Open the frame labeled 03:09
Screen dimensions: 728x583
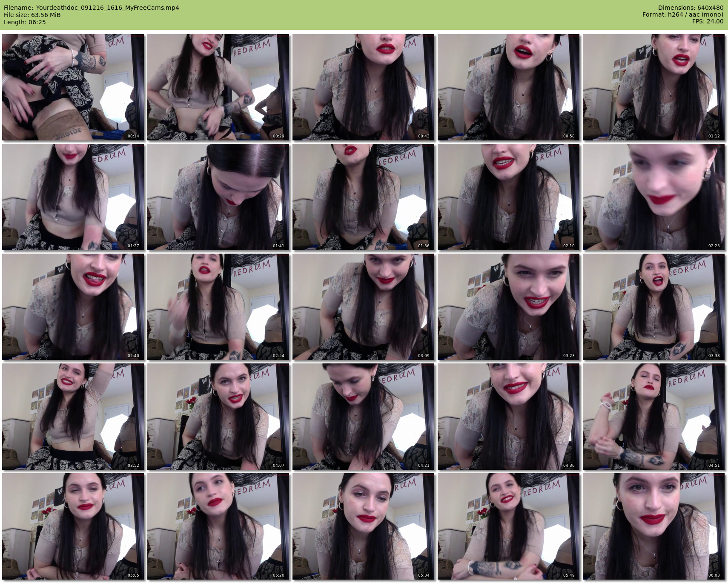click(363, 307)
